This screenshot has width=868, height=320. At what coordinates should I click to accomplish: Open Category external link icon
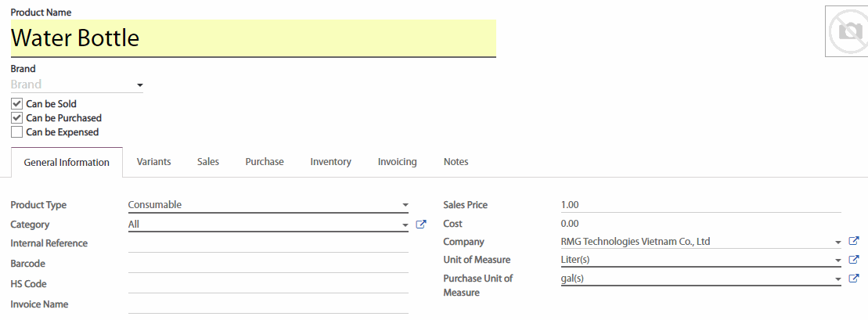(x=421, y=225)
